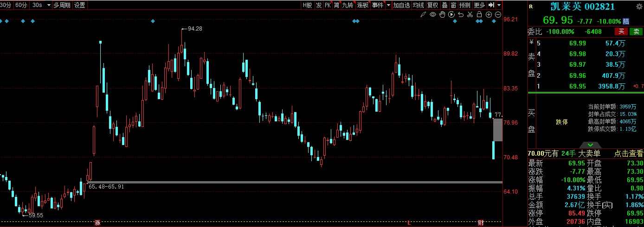644x227 pixels.
Task: Click the 陆 Stock Connect badge icon
Action: [x=626, y=21]
